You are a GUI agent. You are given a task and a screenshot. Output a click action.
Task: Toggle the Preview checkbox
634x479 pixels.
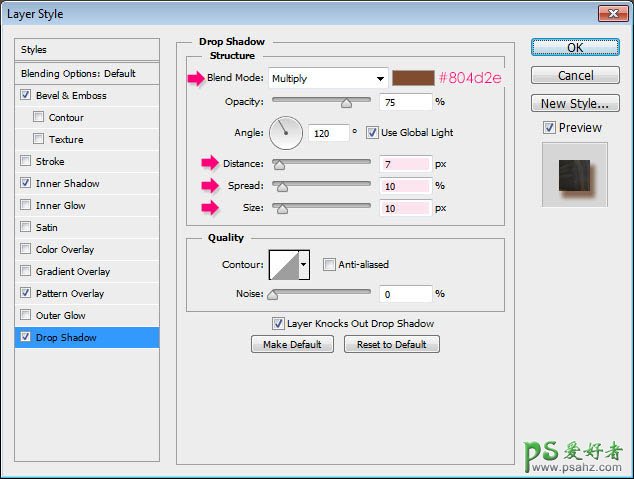click(x=549, y=128)
